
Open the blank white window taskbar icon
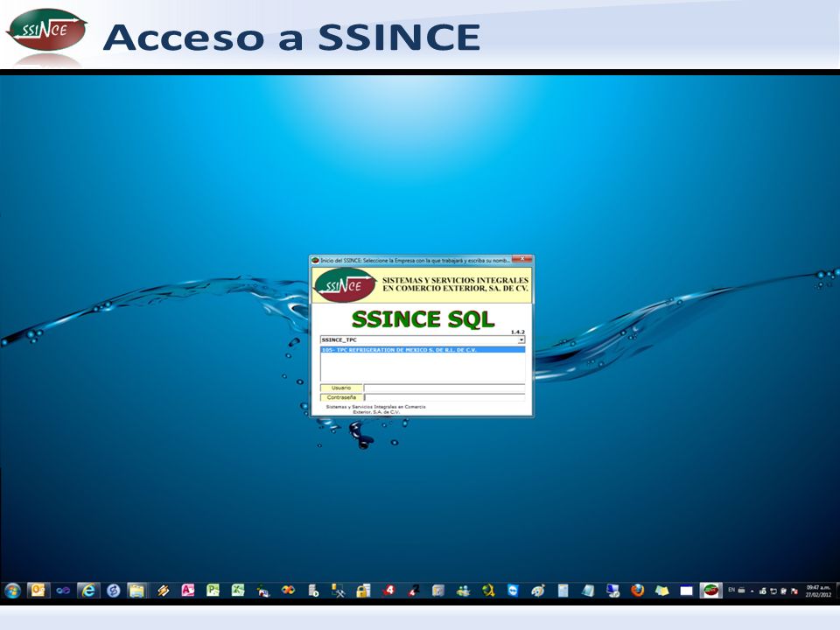point(686,591)
